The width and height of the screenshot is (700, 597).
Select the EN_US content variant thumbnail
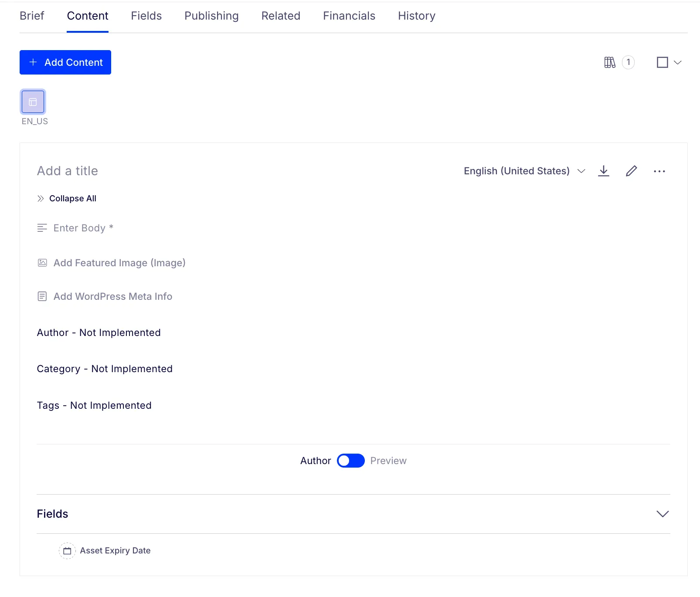point(33,102)
